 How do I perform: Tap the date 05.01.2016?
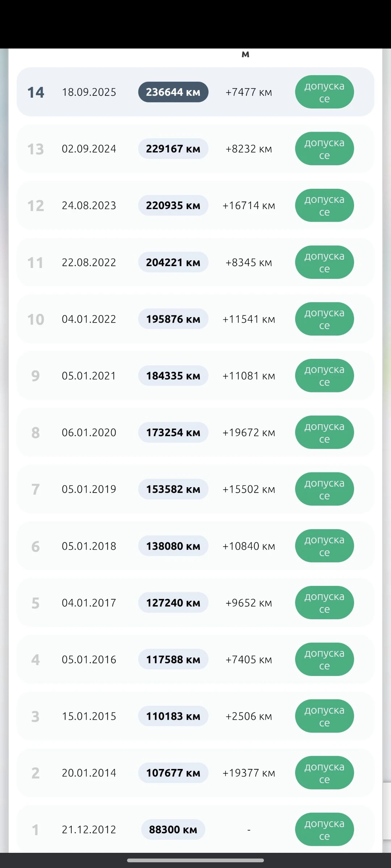(89, 659)
